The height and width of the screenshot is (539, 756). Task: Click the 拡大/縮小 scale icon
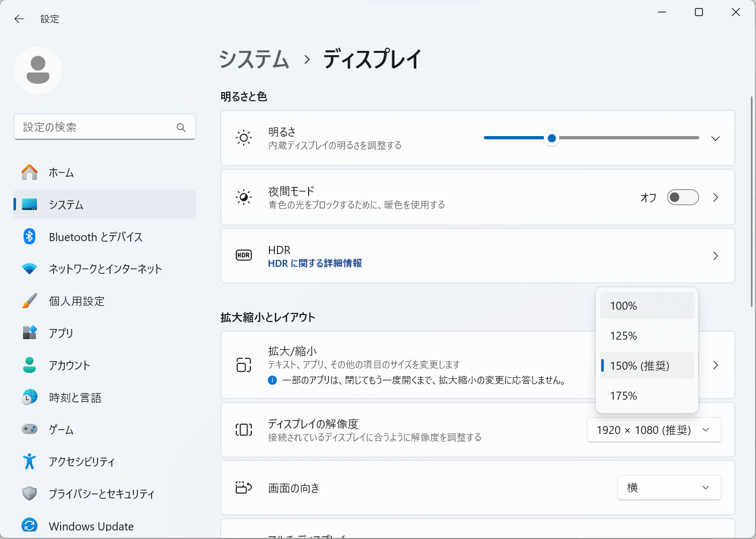[244, 365]
